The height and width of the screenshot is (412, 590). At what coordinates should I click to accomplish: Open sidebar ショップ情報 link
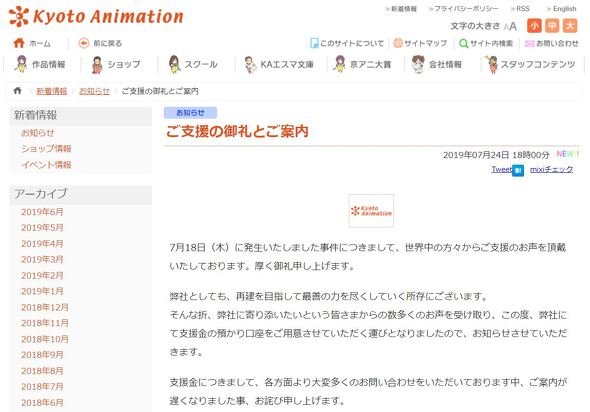pyautogui.click(x=46, y=149)
